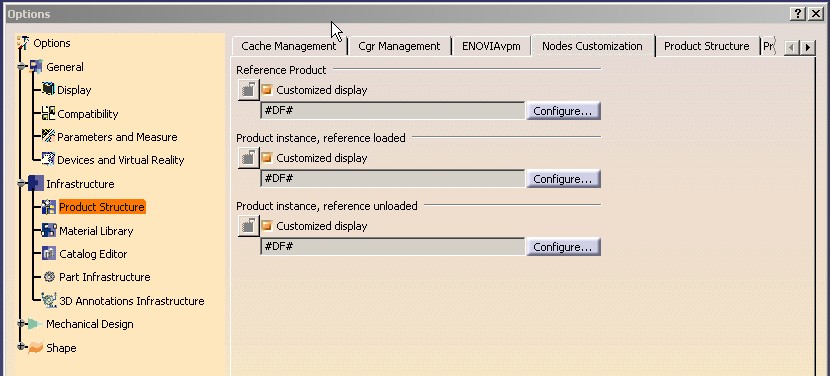Switch to the Cache Management tab
830x376 pixels.
coord(288,46)
